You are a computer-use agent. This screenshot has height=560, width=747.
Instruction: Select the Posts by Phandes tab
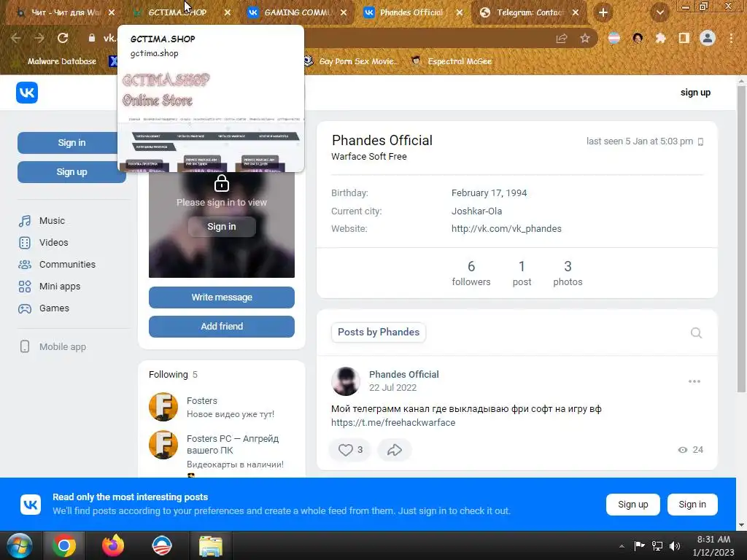pyautogui.click(x=379, y=332)
